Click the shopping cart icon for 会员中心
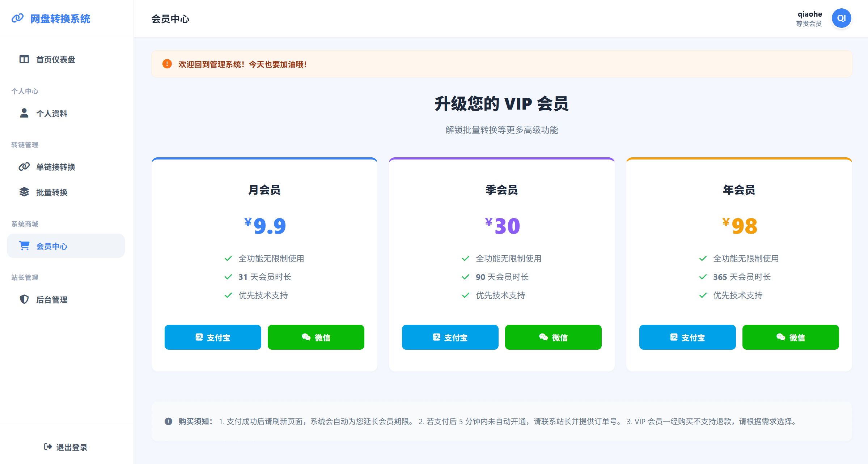The height and width of the screenshot is (464, 868). [24, 246]
